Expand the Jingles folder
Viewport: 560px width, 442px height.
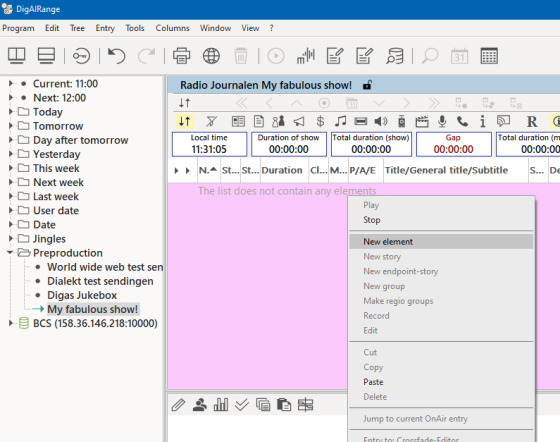coord(11,238)
